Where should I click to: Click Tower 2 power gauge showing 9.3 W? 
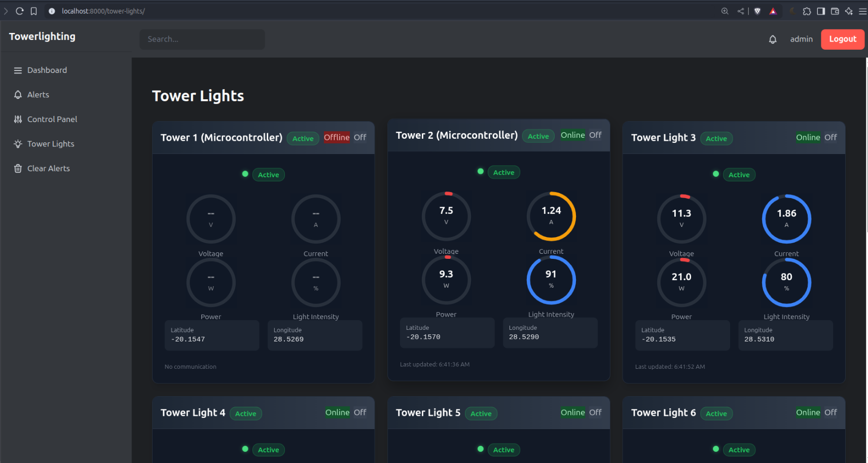click(446, 280)
